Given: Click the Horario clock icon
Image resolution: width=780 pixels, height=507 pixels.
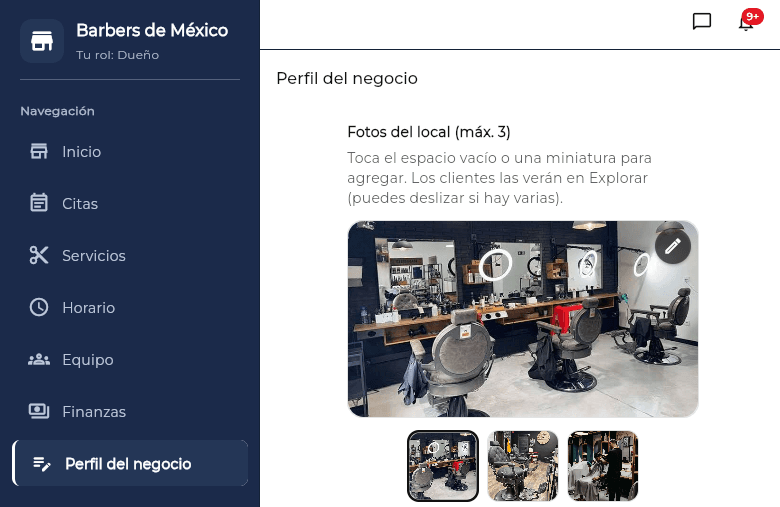Looking at the screenshot, I should pyautogui.click(x=39, y=307).
